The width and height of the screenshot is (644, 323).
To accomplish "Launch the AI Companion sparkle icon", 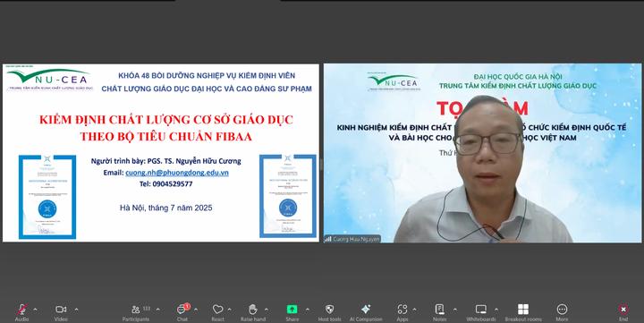I will tap(366, 309).
